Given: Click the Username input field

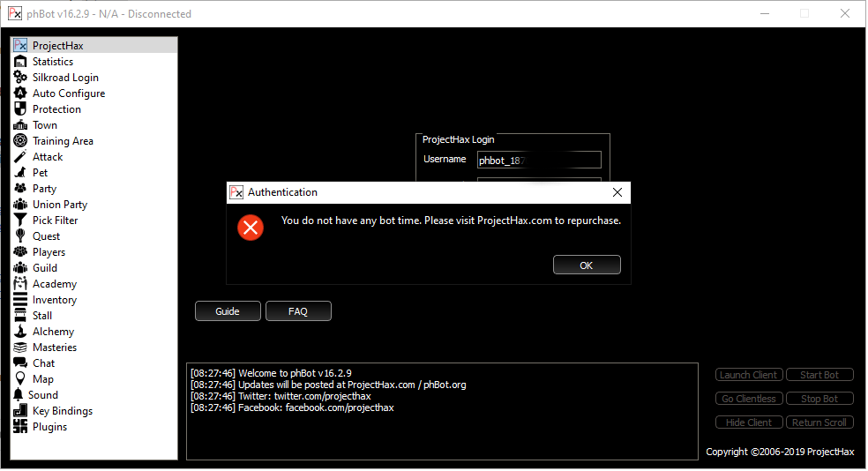Looking at the screenshot, I should 539,161.
